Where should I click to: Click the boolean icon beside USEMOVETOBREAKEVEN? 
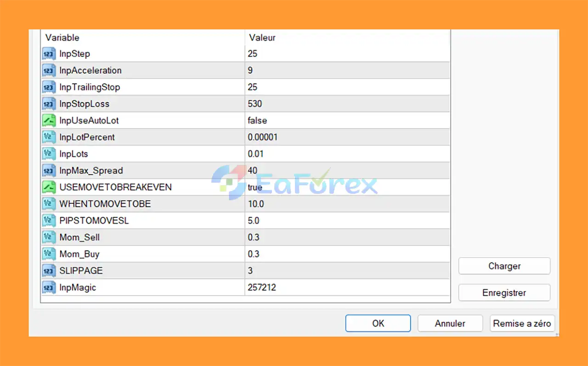(x=49, y=187)
